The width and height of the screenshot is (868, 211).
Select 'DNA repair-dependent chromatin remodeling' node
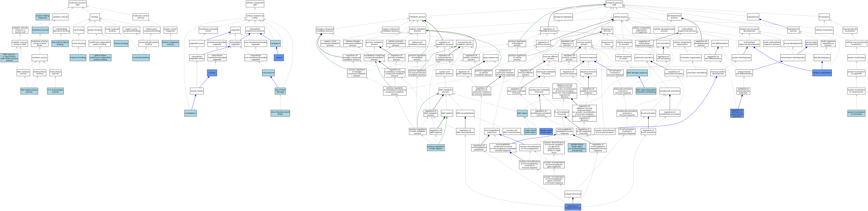pyautogui.click(x=646, y=91)
